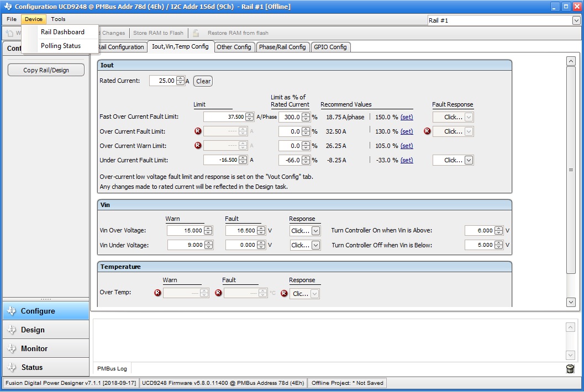Open Fast Over Current Fault response dropdown
The image size is (584, 392).
[469, 117]
